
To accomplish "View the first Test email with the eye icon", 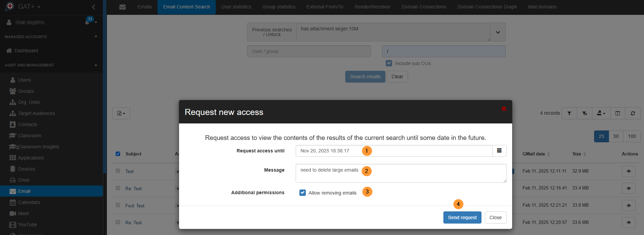I will [x=628, y=171].
